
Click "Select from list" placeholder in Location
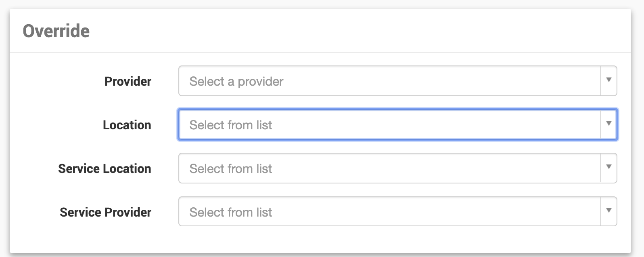tap(231, 125)
